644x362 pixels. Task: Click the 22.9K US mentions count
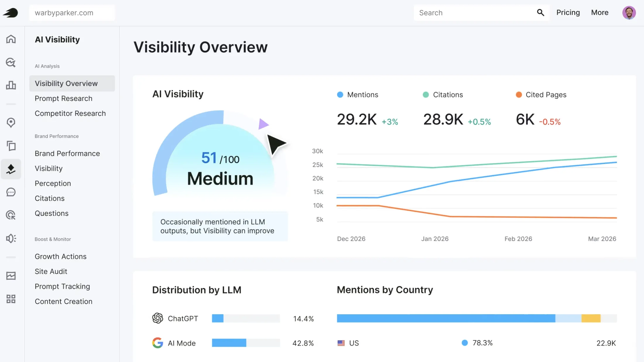coord(606,343)
